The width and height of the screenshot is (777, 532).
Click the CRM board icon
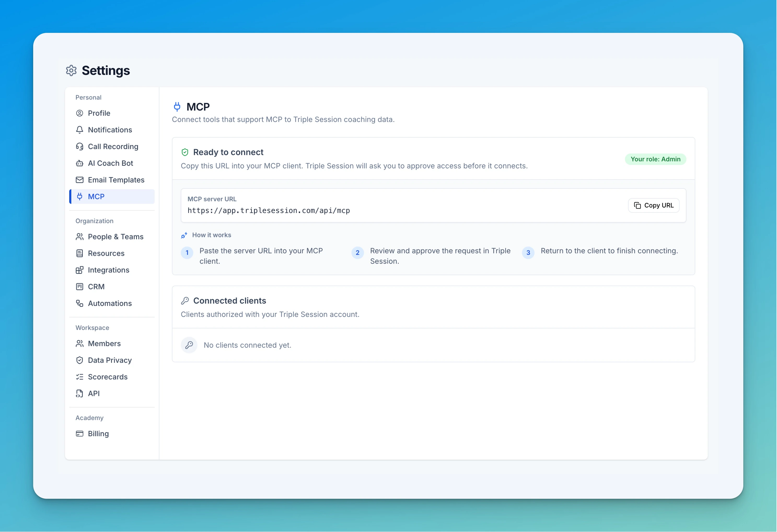click(x=80, y=287)
